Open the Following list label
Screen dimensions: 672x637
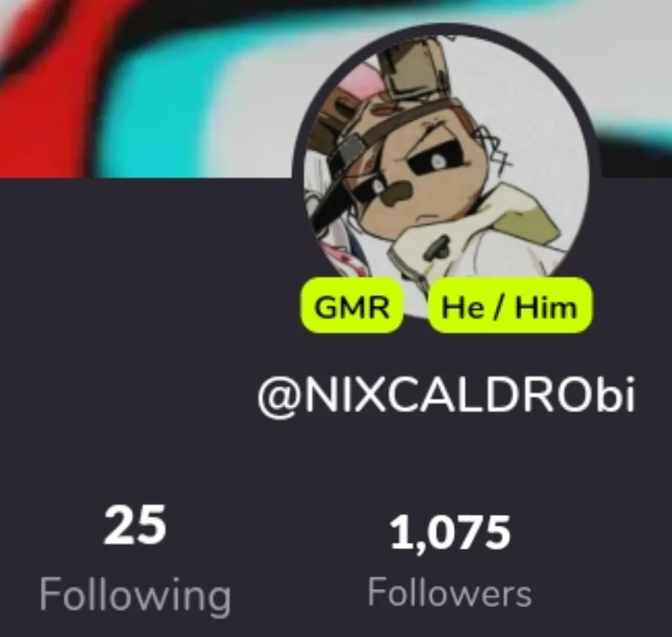pos(135,595)
